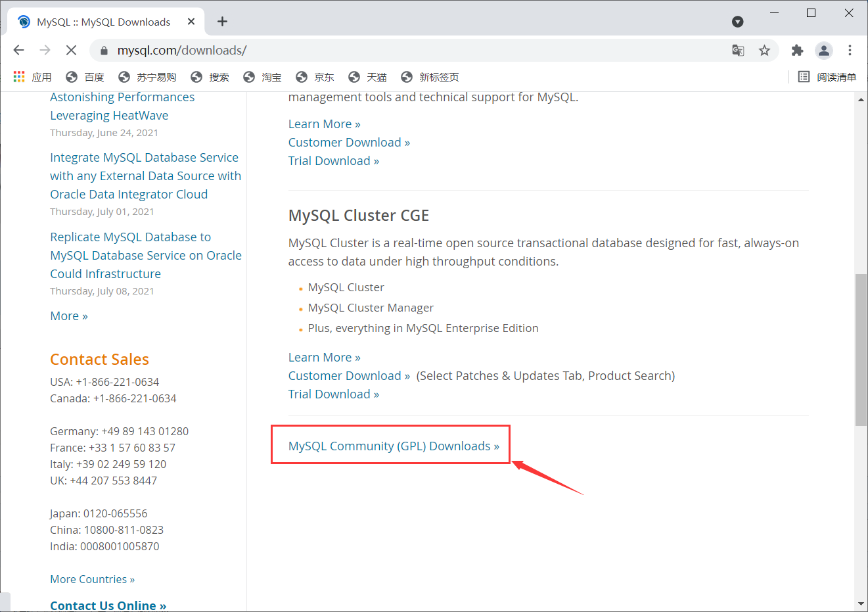Click the MySQL Cluster CGE heading
The image size is (868, 612).
coord(359,216)
